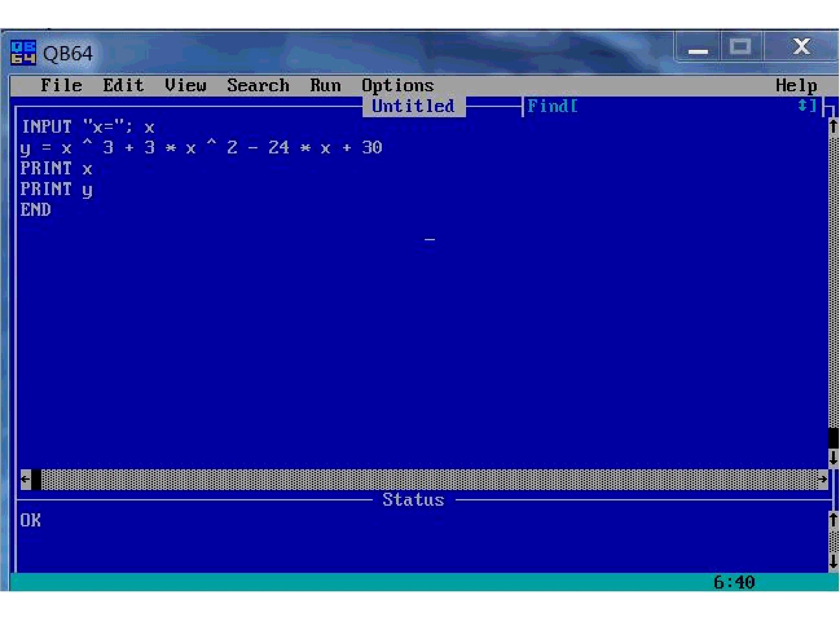This screenshot has width=840, height=630.
Task: Open the Help menu
Action: [796, 86]
